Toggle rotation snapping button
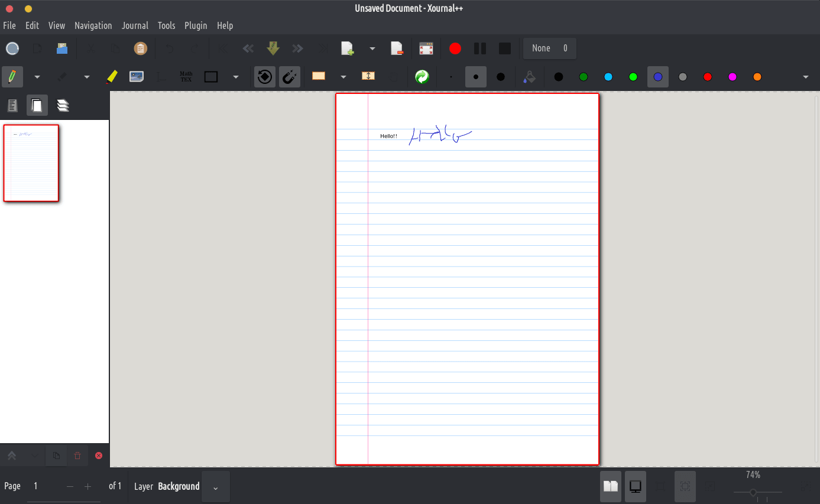This screenshot has width=820, height=504. click(265, 77)
